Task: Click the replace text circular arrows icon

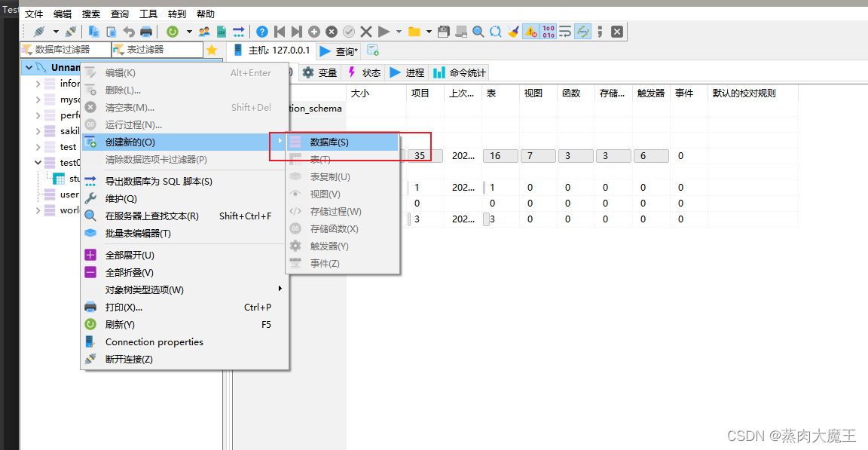Action: pyautogui.click(x=496, y=32)
